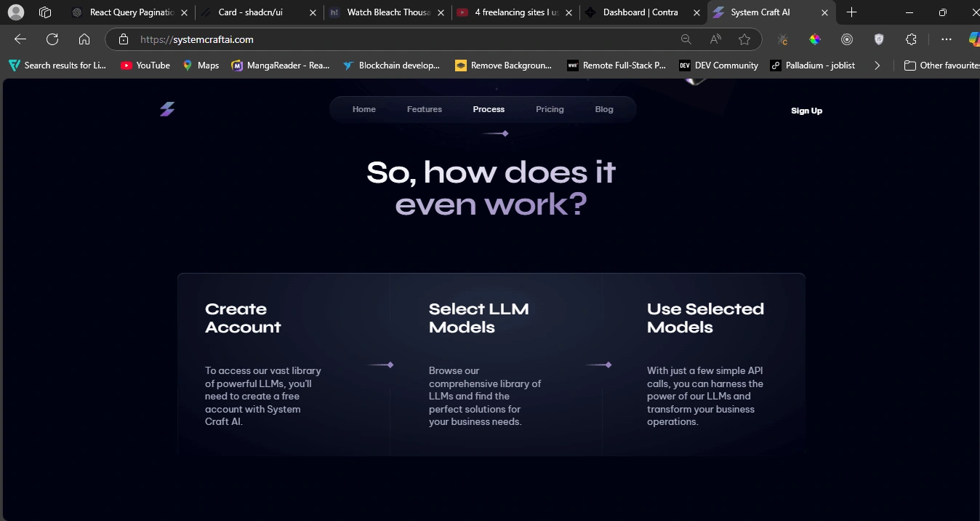Open the bug extension icon
This screenshot has height=521, width=980.
783,39
